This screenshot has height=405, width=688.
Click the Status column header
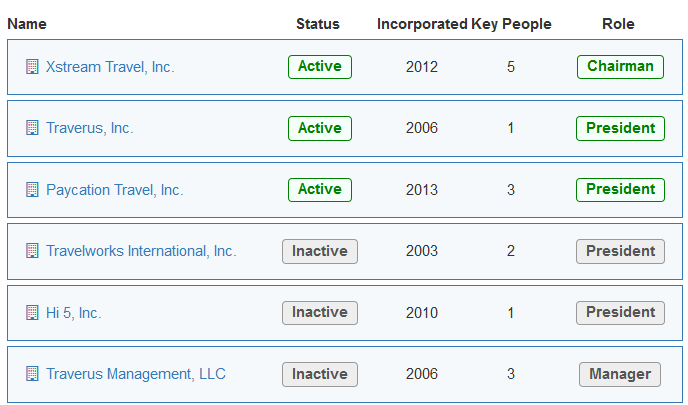click(x=318, y=24)
